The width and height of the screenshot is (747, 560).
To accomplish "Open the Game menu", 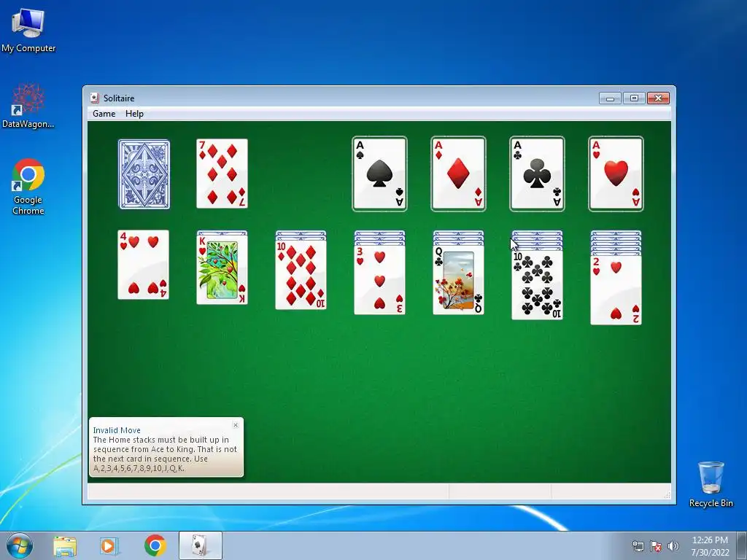I will click(104, 113).
